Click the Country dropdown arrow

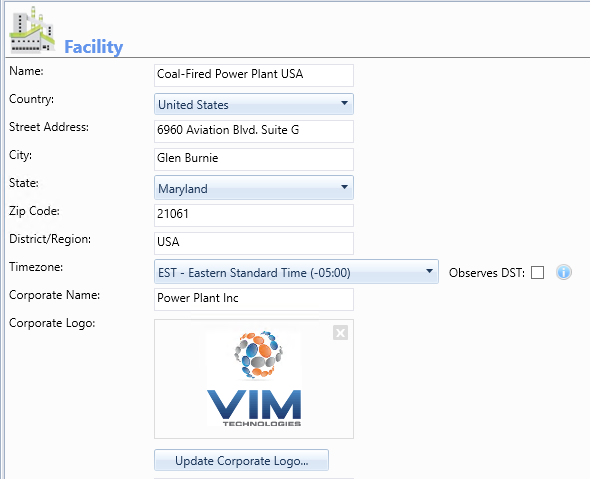(x=344, y=103)
